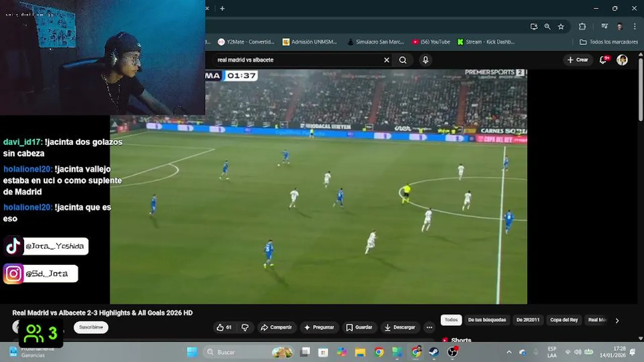Save the video with the Guardar button
644x362 pixels.
[x=359, y=327]
